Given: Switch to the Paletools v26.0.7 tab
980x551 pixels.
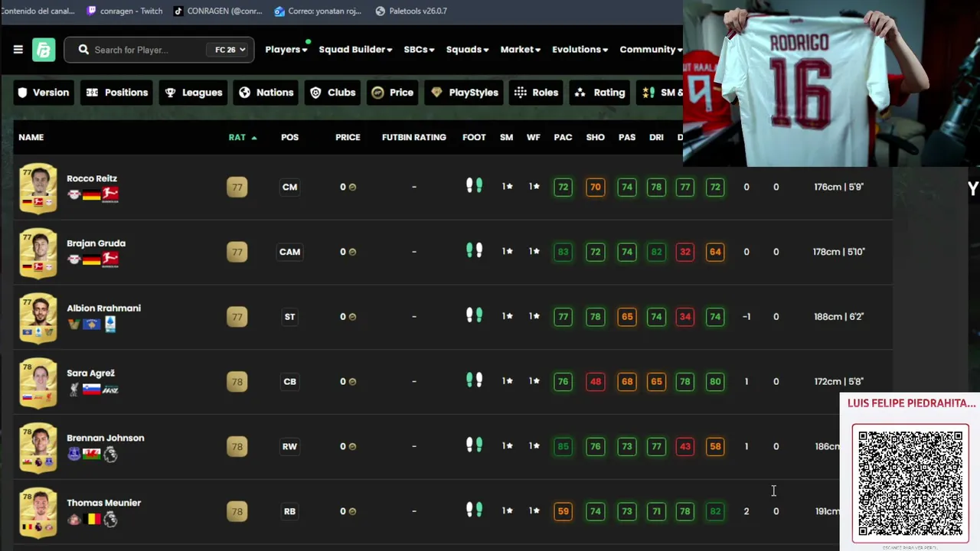Looking at the screenshot, I should point(411,11).
